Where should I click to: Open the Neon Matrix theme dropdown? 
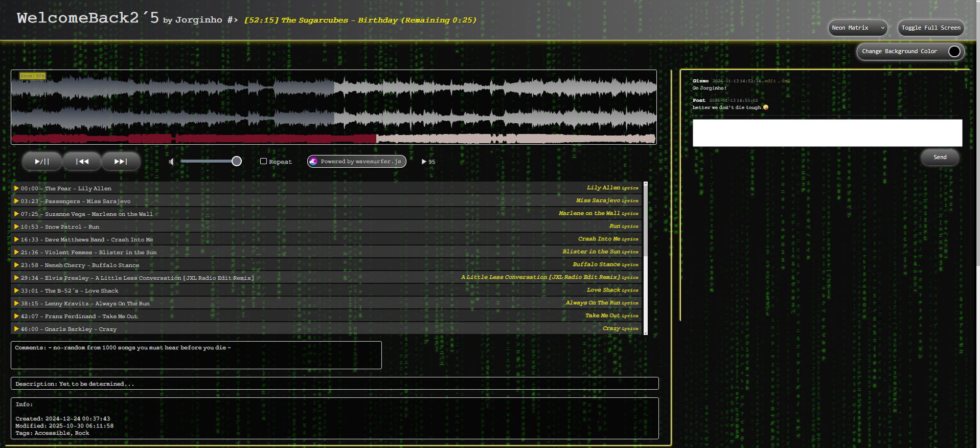(857, 28)
